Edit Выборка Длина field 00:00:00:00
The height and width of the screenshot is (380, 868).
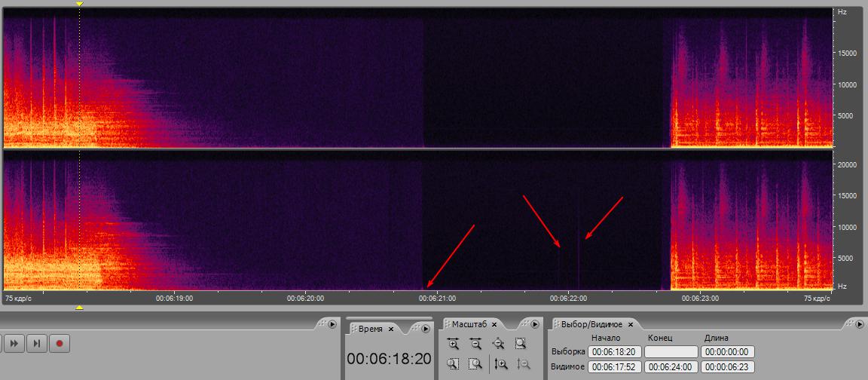(727, 352)
